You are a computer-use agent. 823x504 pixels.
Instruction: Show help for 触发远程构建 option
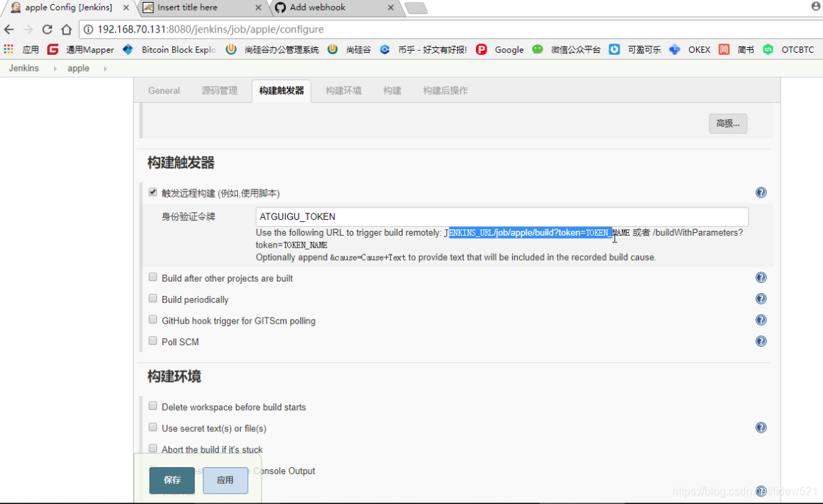pos(761,193)
